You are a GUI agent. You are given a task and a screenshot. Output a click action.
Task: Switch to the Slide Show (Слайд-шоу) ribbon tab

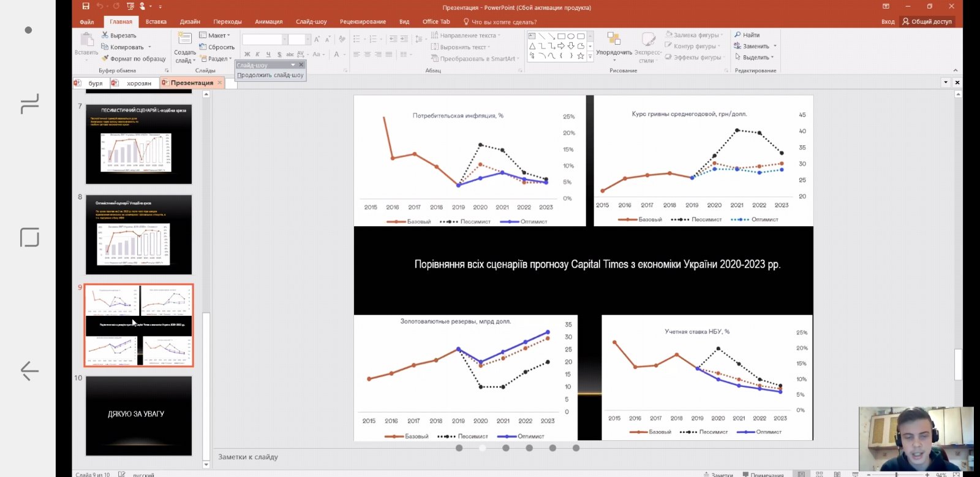(311, 21)
